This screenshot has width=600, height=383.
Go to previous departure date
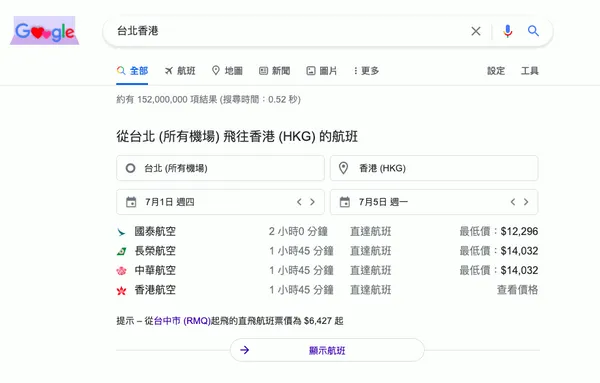point(299,202)
